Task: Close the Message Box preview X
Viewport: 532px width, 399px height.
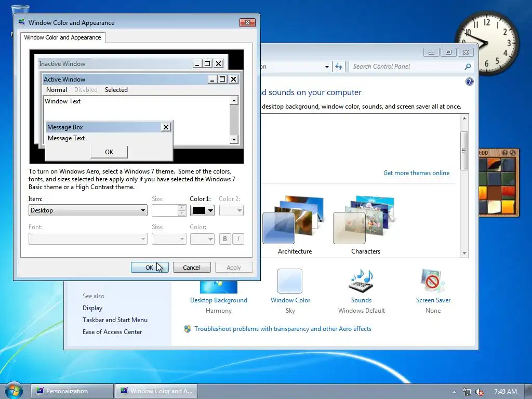Action: pyautogui.click(x=166, y=127)
